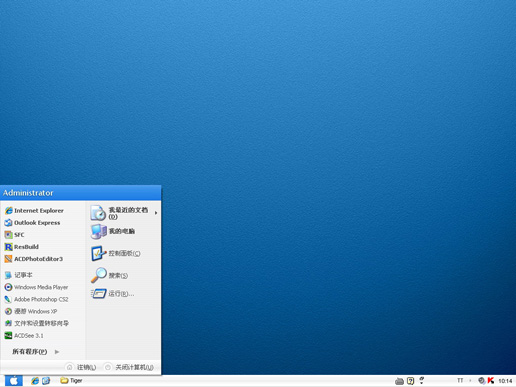Expand recent documents submenu arrow
This screenshot has height=387, width=516.
[156, 213]
